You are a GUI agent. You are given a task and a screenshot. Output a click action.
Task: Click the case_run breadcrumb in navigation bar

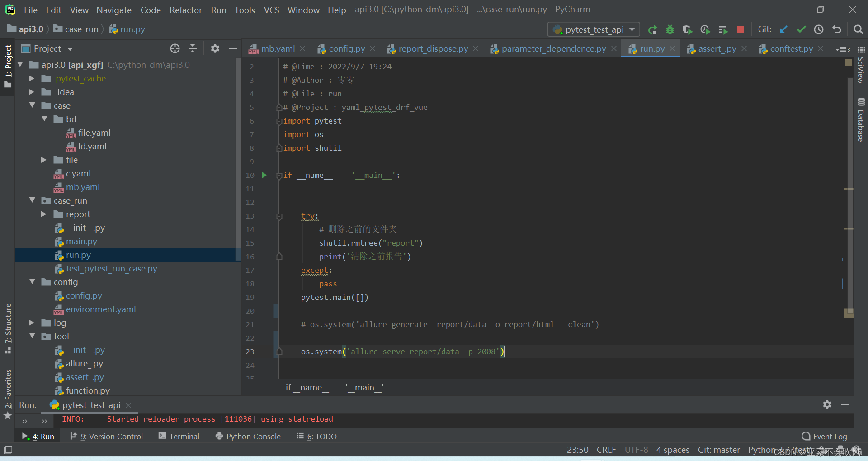[x=76, y=29]
